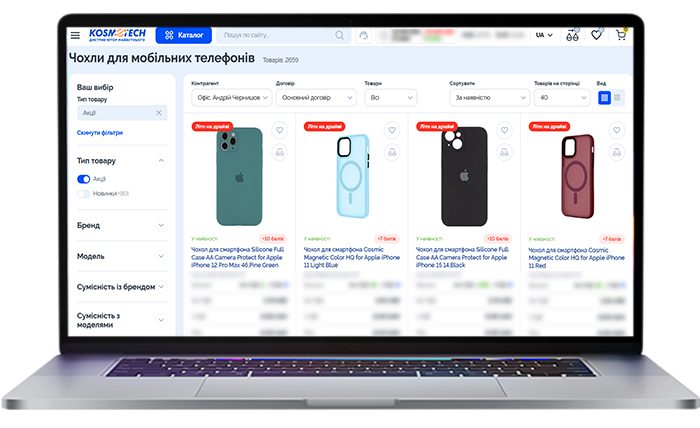
Task: Open the hamburger menu icon
Action: 75,35
